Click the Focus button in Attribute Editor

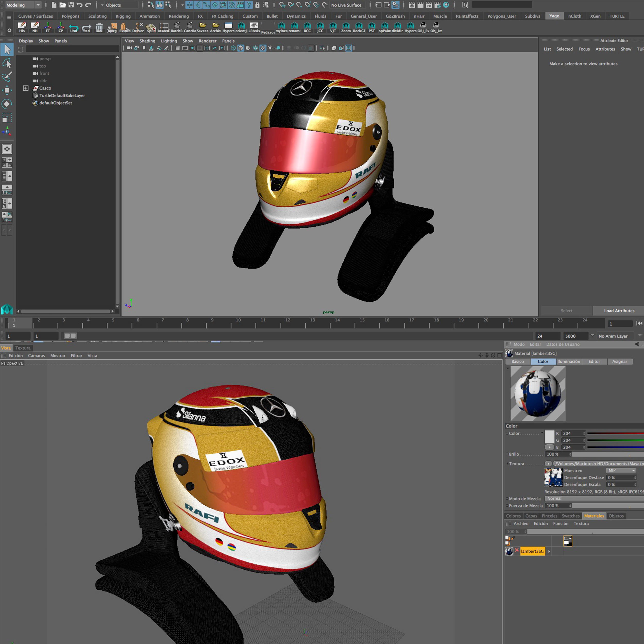(584, 49)
